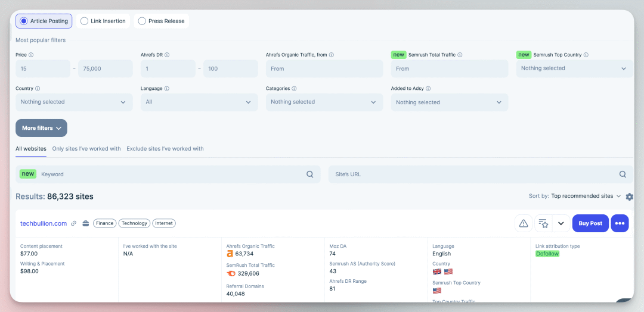Image resolution: width=644 pixels, height=312 pixels.
Task: Click the Categories filter info icon
Action: coord(295,88)
